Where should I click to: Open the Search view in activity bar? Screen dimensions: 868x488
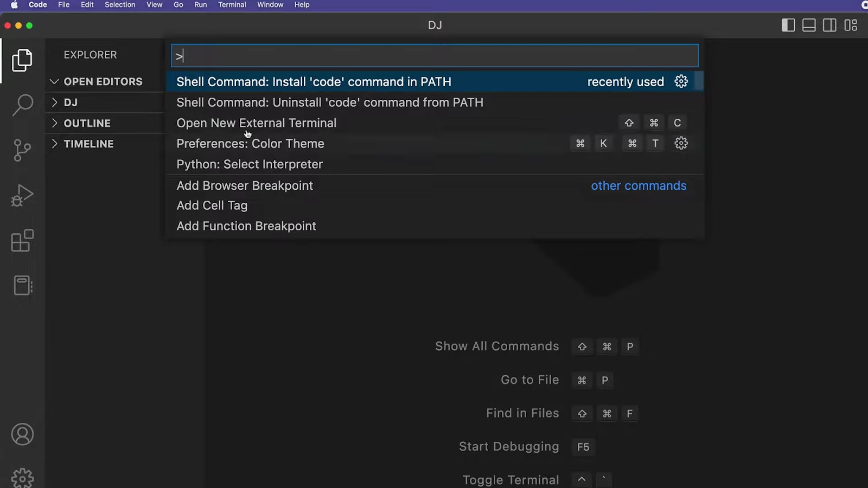(x=22, y=105)
